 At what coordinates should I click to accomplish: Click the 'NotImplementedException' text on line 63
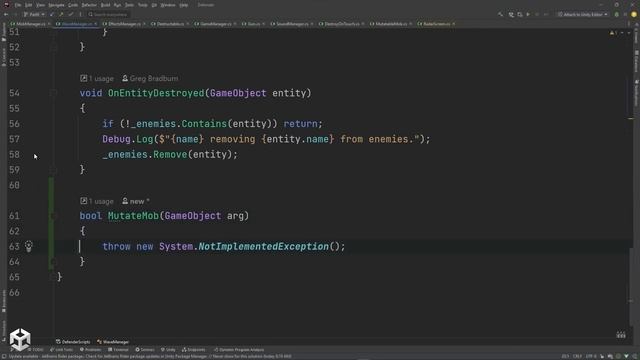[x=263, y=247]
